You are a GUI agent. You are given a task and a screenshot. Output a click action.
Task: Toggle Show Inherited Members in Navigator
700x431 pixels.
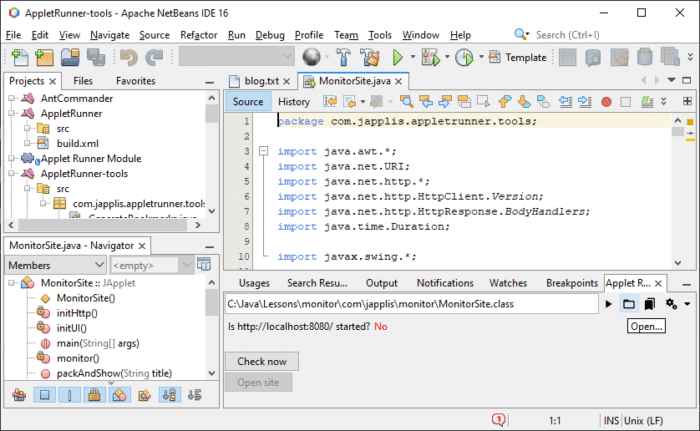19,395
